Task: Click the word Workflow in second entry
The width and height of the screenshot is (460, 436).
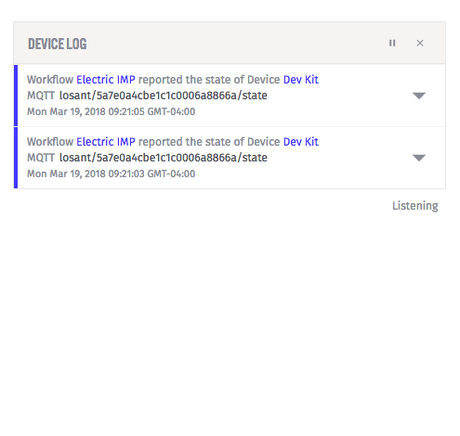Action: click(50, 142)
